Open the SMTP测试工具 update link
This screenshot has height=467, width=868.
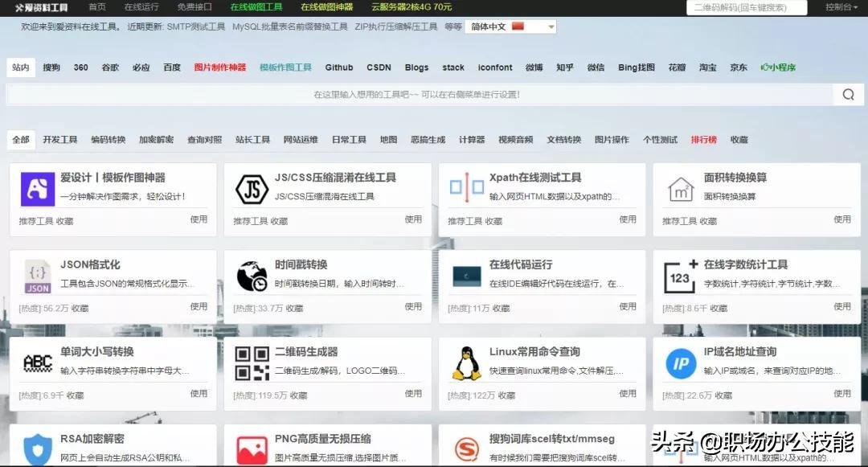[x=195, y=27]
